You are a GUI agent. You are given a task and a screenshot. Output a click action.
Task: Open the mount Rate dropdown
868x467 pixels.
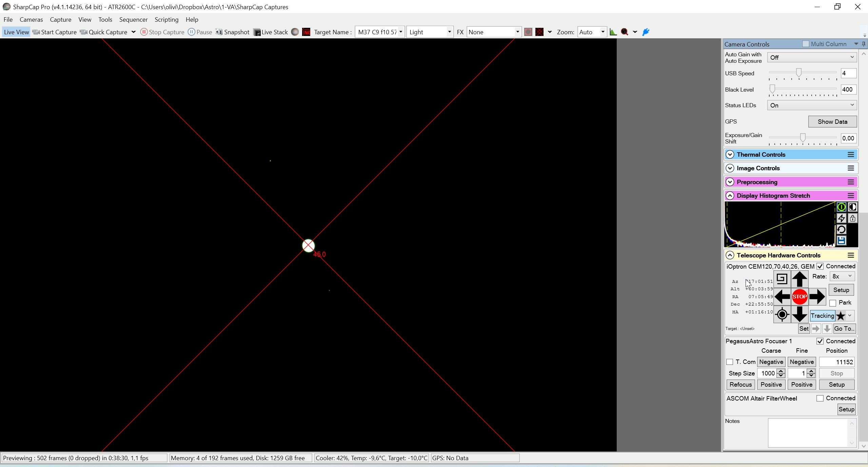842,276
